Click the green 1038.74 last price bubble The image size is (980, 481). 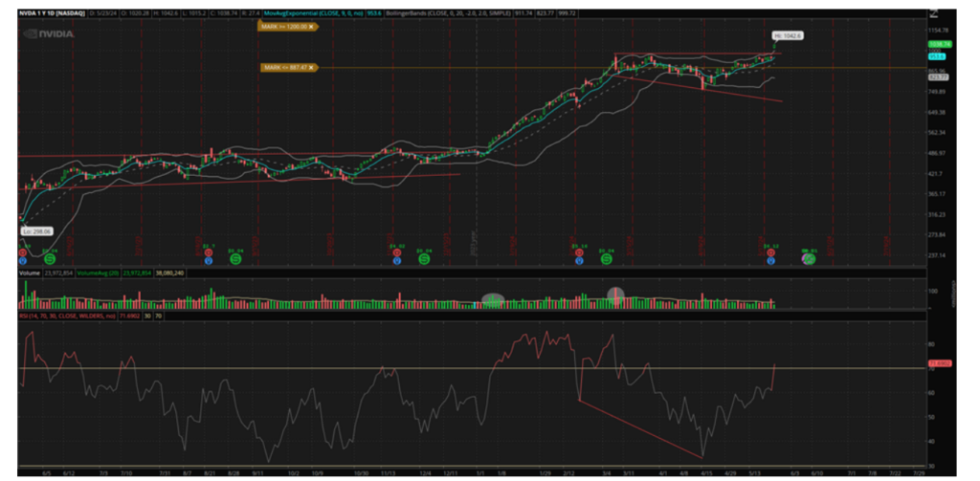[x=940, y=44]
